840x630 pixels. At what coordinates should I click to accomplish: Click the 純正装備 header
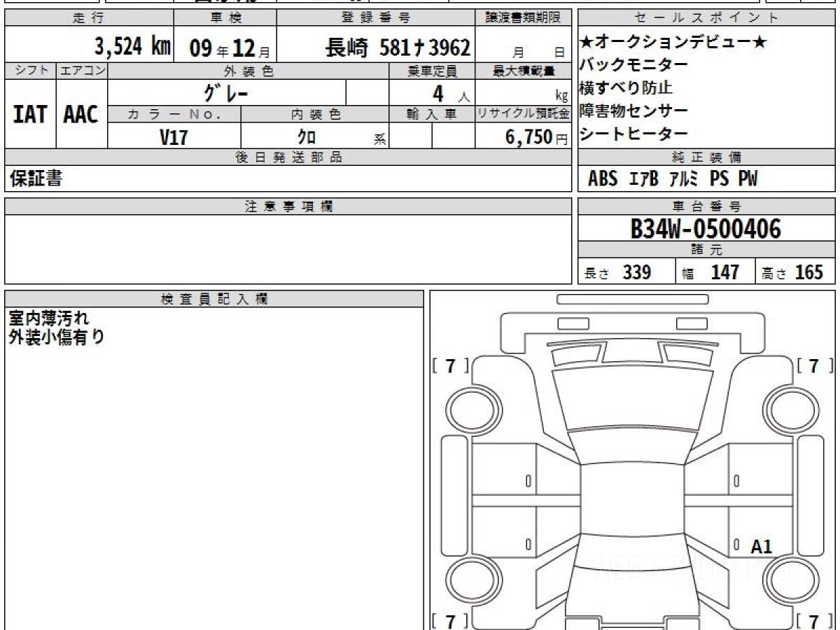706,157
